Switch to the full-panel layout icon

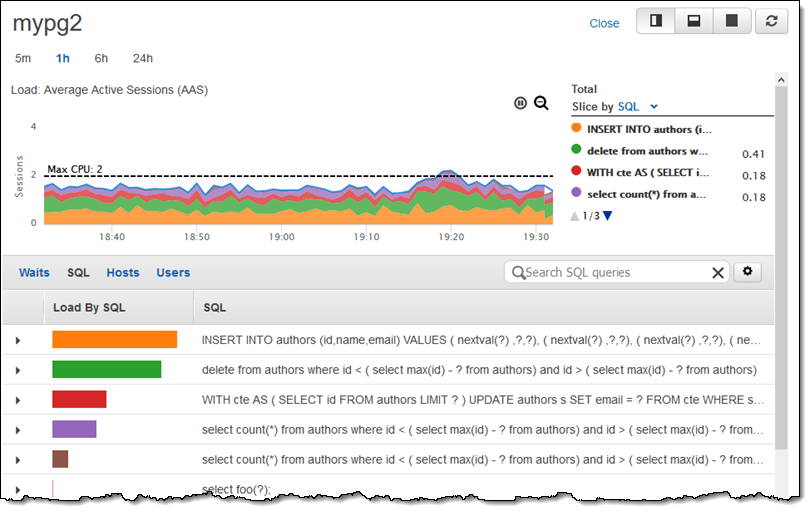click(x=731, y=21)
